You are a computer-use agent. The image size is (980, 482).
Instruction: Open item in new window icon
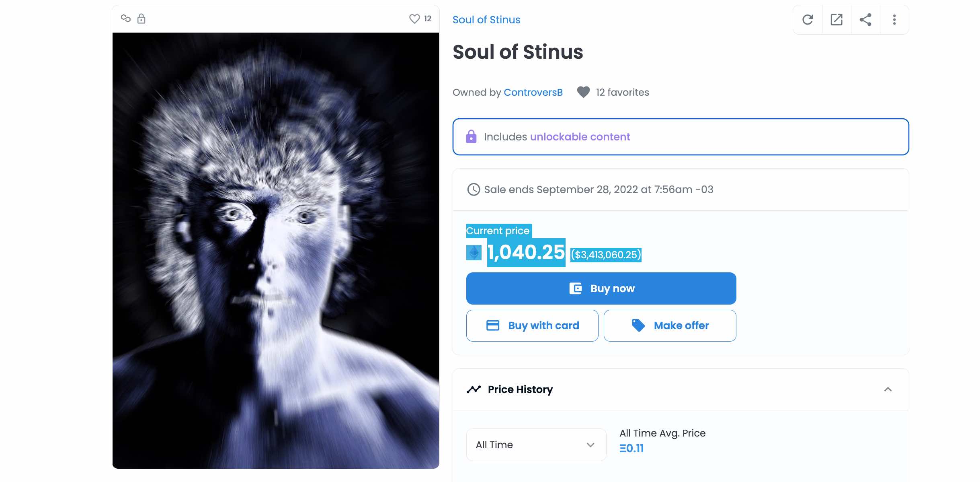pyautogui.click(x=836, y=20)
